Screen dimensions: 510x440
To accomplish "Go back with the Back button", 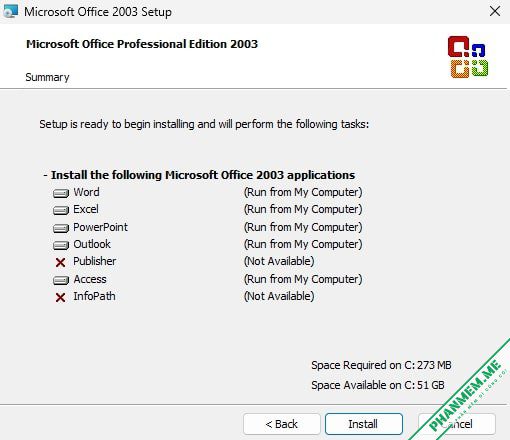I will (x=282, y=424).
